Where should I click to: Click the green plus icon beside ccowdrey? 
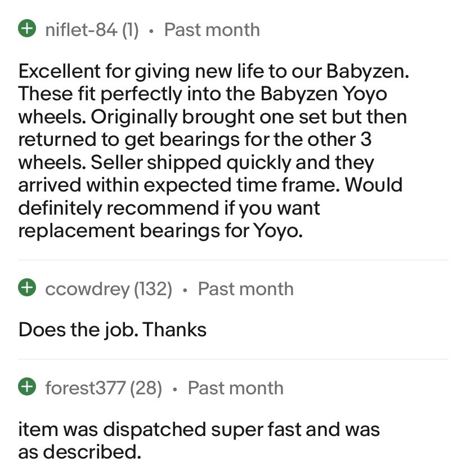(26, 288)
